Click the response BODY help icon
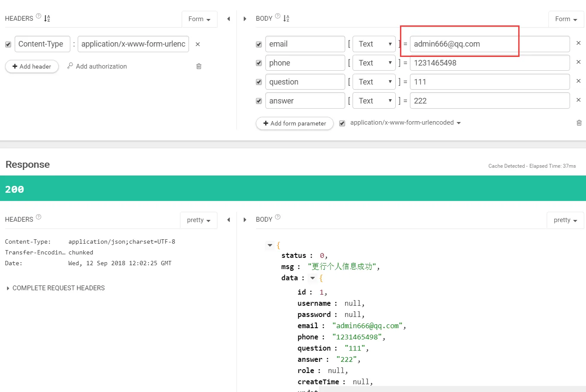The height and width of the screenshot is (392, 586). (277, 217)
